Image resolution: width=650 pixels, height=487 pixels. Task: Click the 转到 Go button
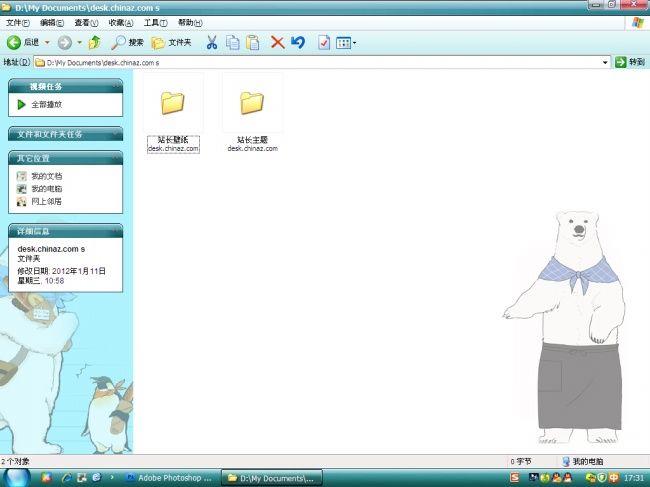[629, 62]
